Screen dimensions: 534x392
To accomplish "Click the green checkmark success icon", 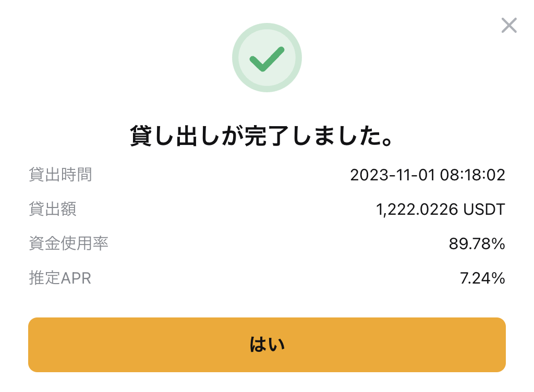I will coord(267,59).
